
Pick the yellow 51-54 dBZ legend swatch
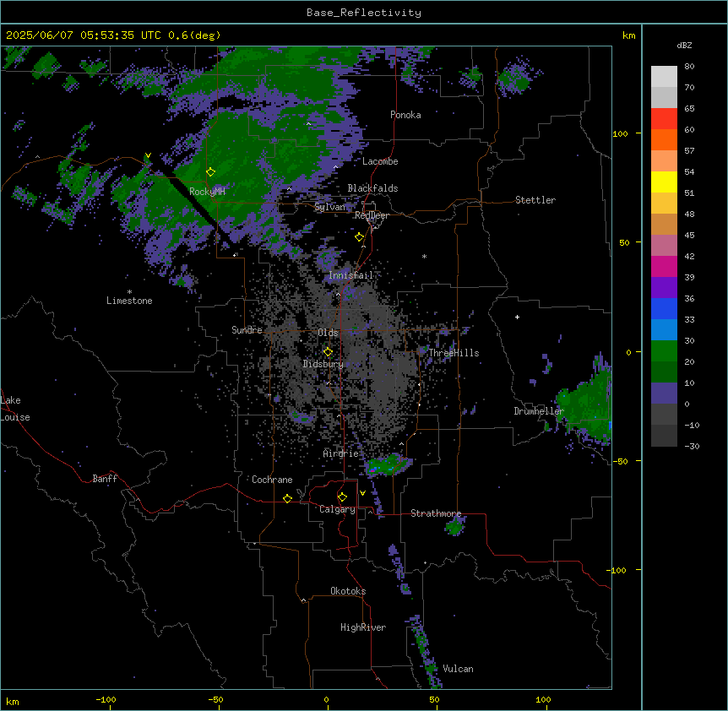tap(664, 182)
